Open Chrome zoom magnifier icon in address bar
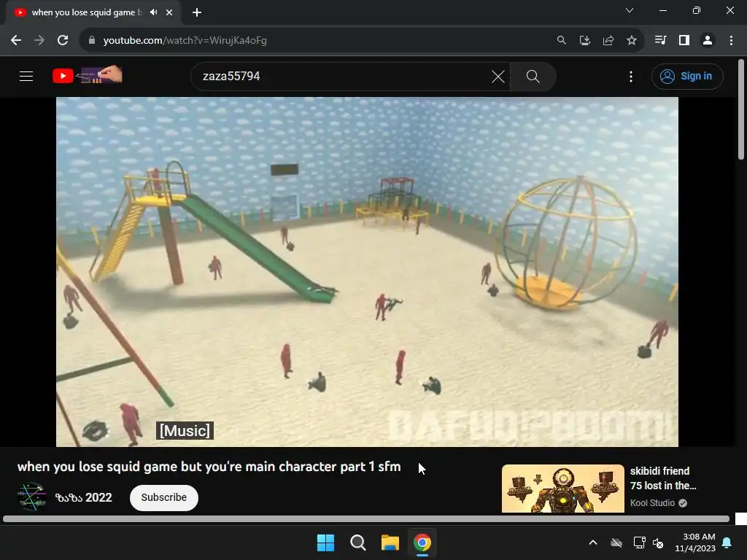The height and width of the screenshot is (560, 747). (x=561, y=41)
